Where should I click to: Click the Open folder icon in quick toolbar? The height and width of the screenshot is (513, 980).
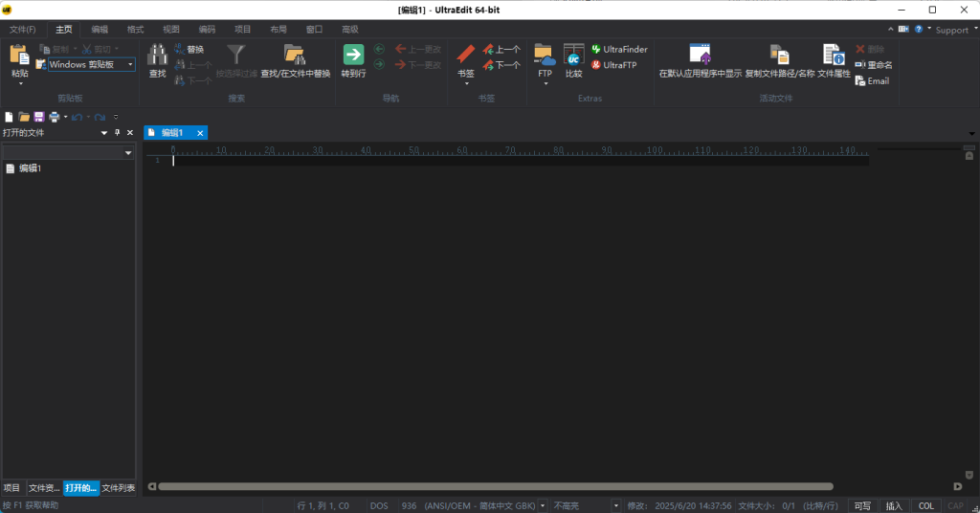[24, 117]
